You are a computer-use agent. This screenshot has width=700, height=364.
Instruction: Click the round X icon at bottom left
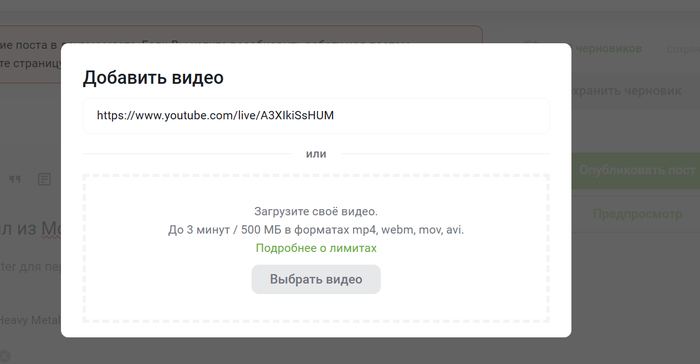4,356
